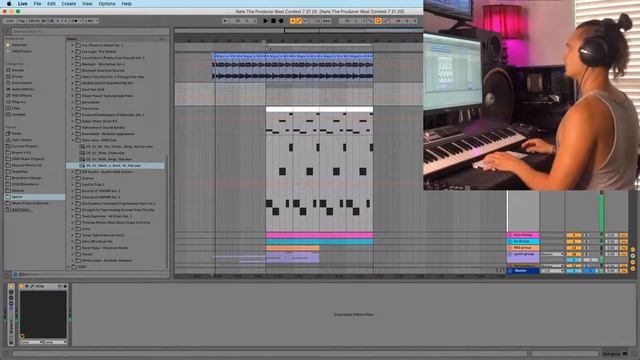Screen dimensions: 640x360
Task: Select Audio Effects in the browser categories
Action: [22, 89]
